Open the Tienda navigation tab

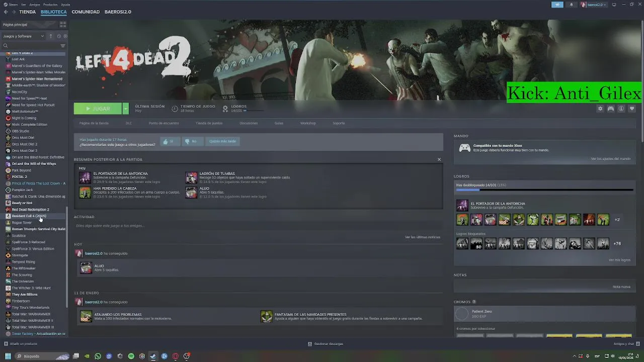27,12
